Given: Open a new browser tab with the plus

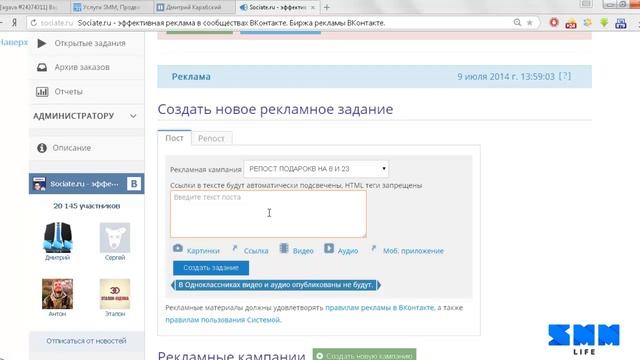Looking at the screenshot, I should (x=327, y=7).
